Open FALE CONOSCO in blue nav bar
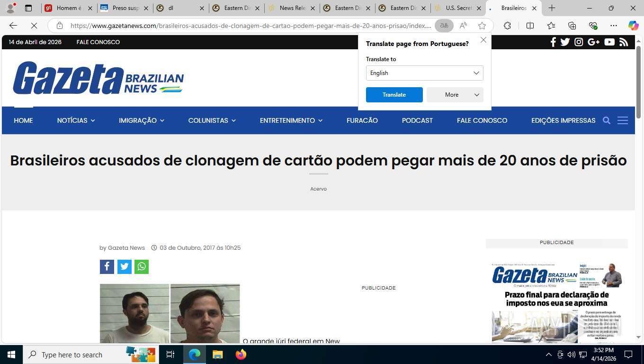Image resolution: width=644 pixels, height=364 pixels. [x=482, y=120]
